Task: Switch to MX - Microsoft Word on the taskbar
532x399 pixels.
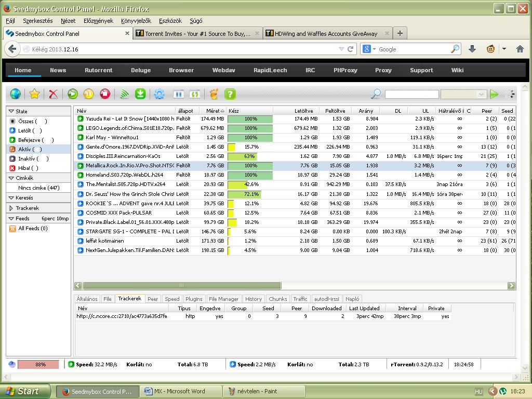Action: [181, 391]
